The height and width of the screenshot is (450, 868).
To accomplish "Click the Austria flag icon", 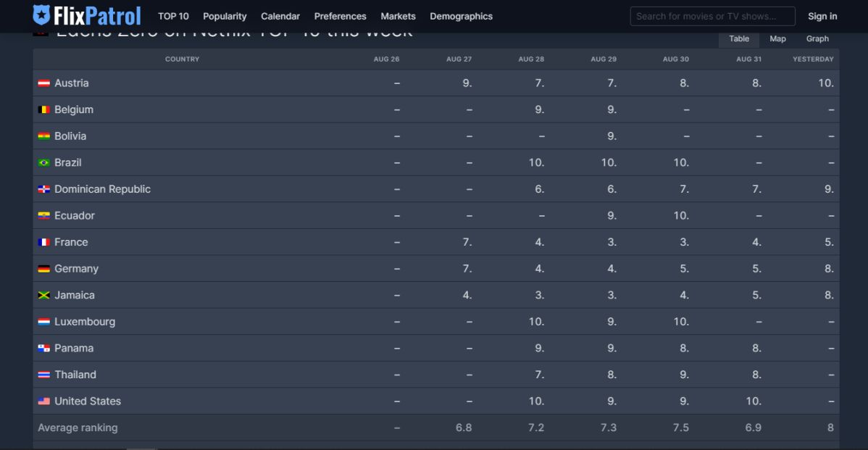I will [x=43, y=83].
